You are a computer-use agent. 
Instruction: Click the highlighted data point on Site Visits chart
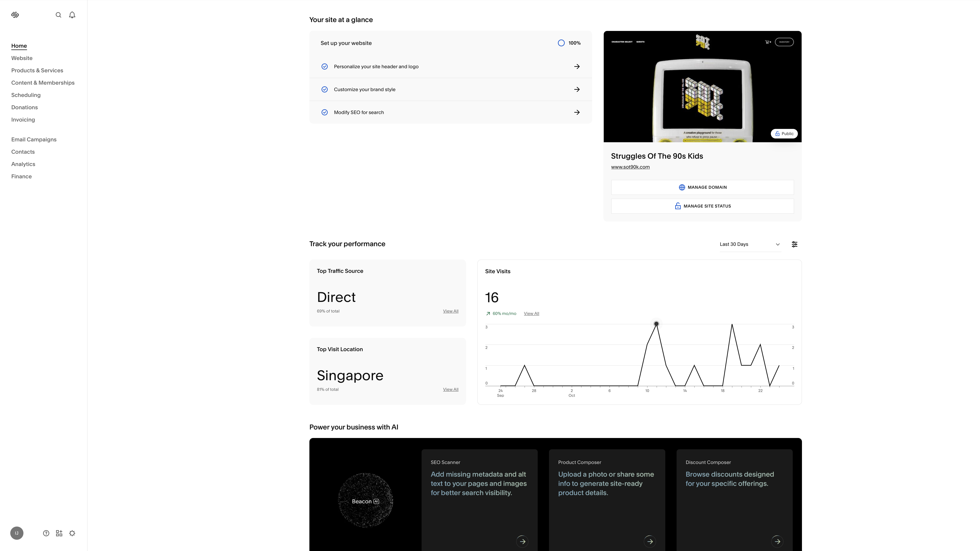[x=656, y=324]
